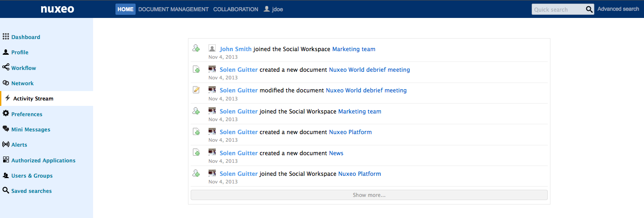Click new-document icon for Nuxeo World debrief creation

pyautogui.click(x=196, y=69)
